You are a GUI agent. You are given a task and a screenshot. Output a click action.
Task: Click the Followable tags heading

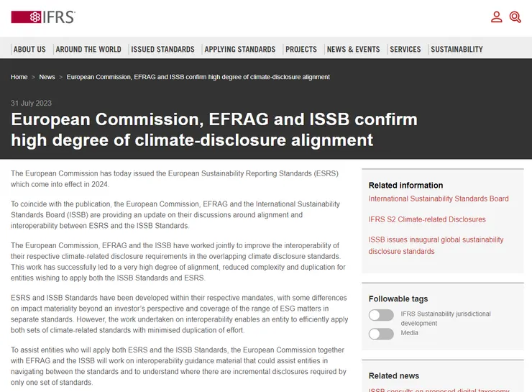point(398,298)
